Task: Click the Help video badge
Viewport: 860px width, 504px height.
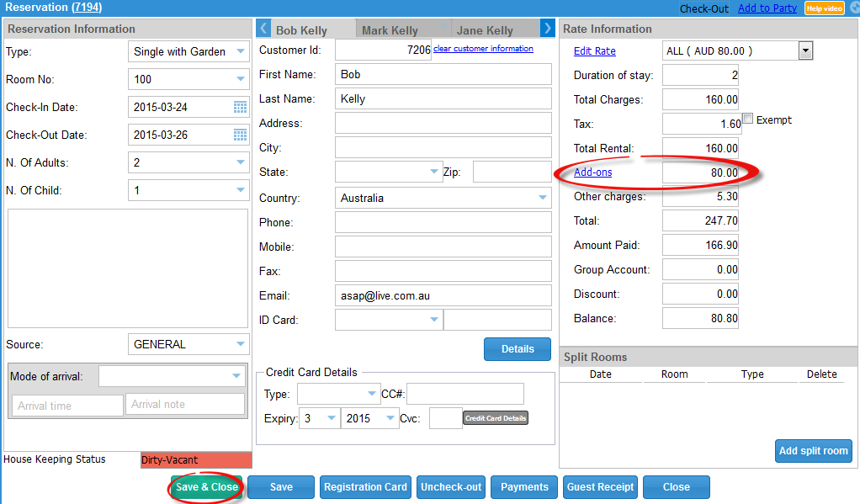Action: click(x=824, y=8)
